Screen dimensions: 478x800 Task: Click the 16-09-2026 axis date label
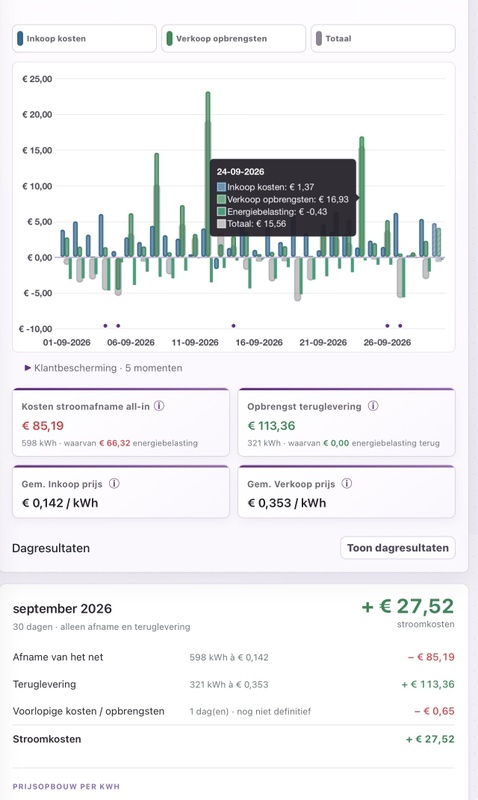click(259, 342)
